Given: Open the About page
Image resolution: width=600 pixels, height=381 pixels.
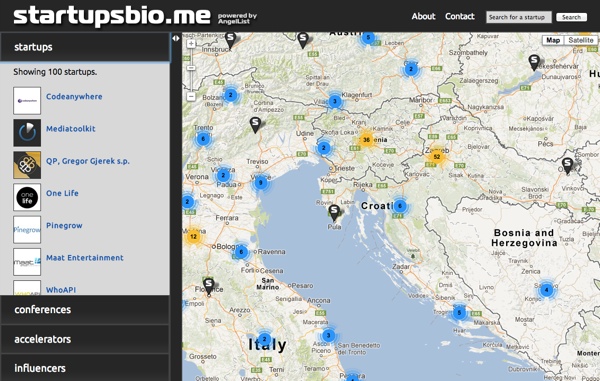Looking at the screenshot, I should [x=423, y=16].
